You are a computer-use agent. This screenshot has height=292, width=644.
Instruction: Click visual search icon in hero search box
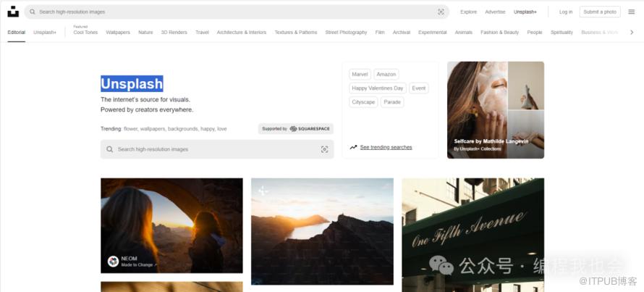pyautogui.click(x=324, y=149)
